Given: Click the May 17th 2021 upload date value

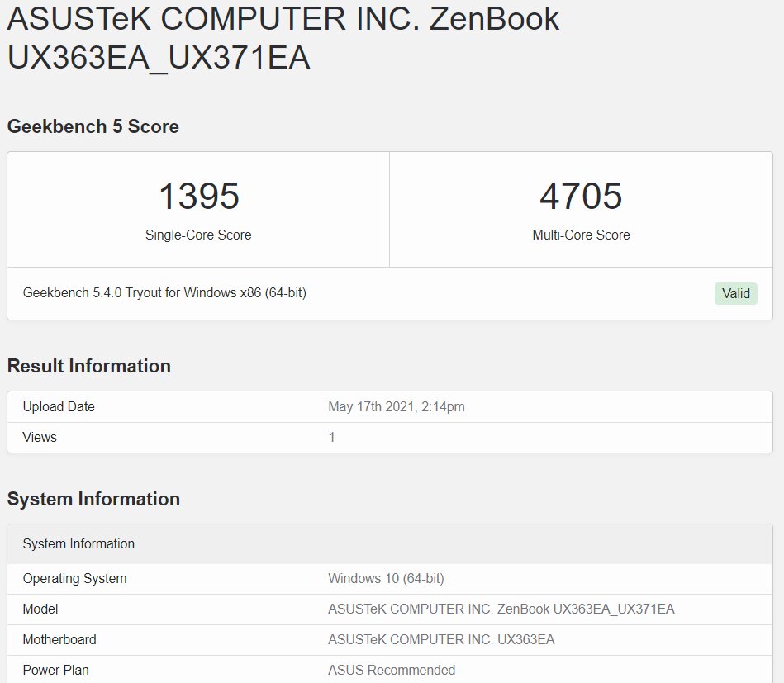Looking at the screenshot, I should 396,406.
